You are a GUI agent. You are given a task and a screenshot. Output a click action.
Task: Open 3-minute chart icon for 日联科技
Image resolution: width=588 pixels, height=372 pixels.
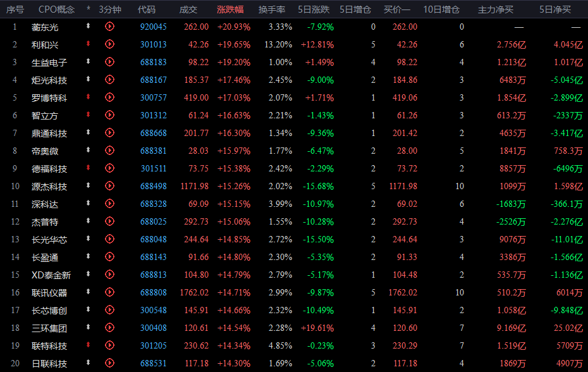109,363
